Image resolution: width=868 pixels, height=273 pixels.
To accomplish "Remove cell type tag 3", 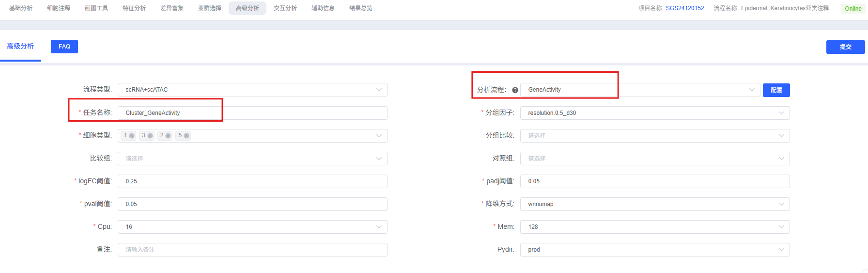I will click(150, 136).
